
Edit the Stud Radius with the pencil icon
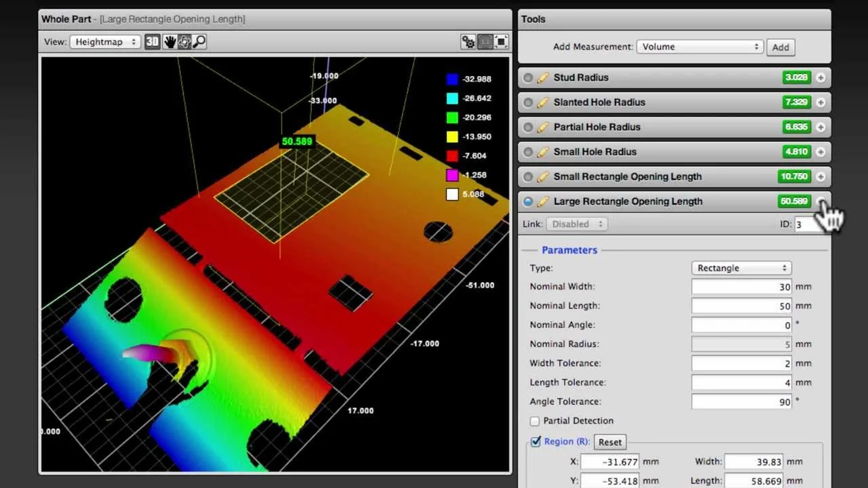[x=542, y=77]
